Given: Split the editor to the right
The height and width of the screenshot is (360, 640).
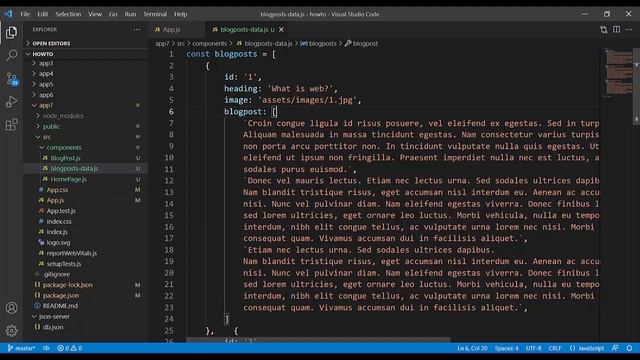Looking at the screenshot, I should 616,29.
